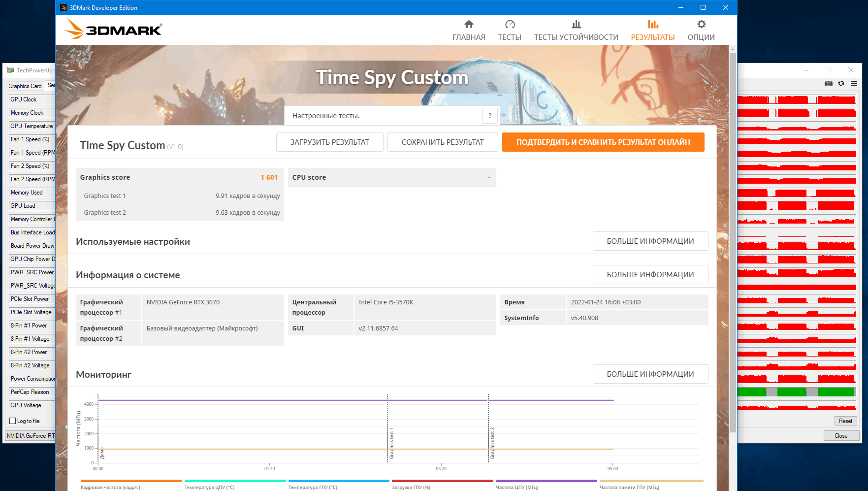Open the GPU-Z hamburger menu
This screenshot has height=491, width=868.
(854, 83)
